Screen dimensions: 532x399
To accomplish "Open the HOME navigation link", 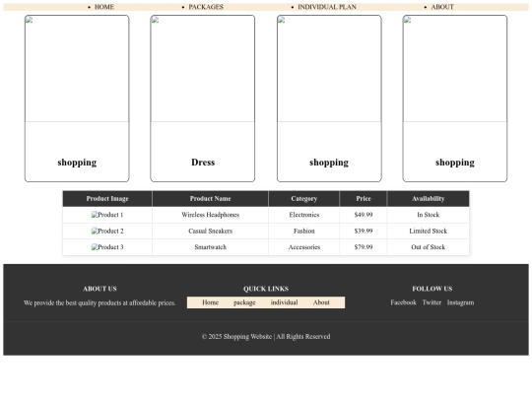I will click(x=104, y=7).
